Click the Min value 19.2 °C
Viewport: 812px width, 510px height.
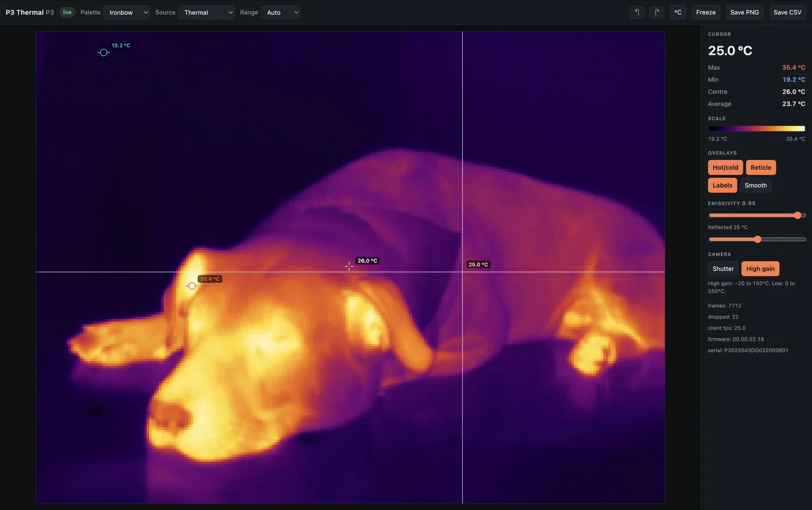click(x=794, y=80)
